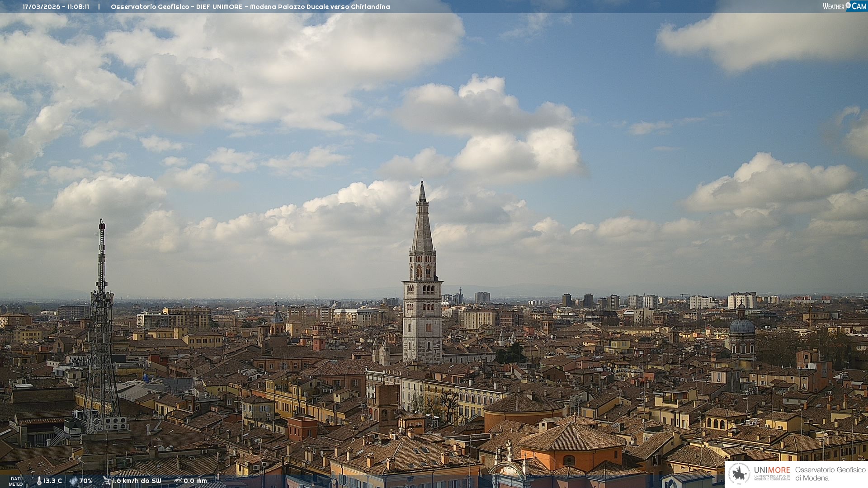
Task: Click the 70% humidity reading
Action: (86, 481)
